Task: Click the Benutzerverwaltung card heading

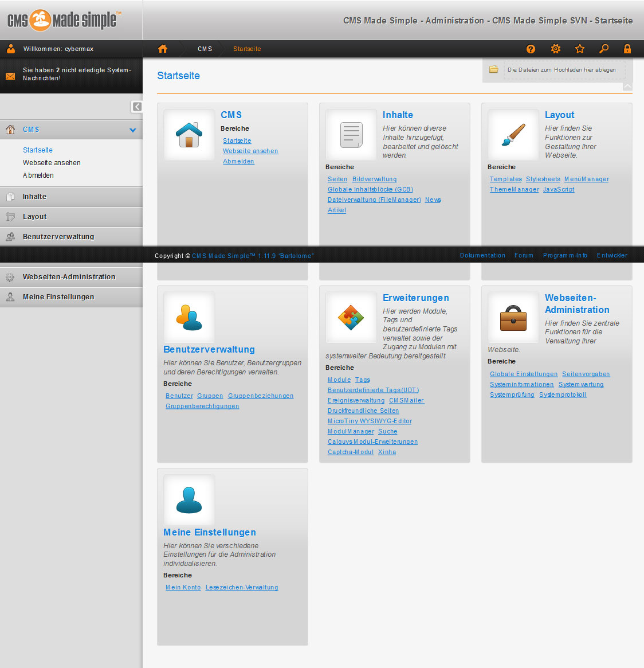Action: coord(209,349)
